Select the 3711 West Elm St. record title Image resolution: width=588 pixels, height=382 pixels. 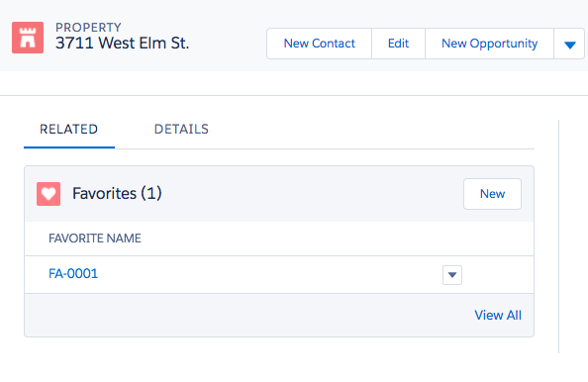click(x=122, y=44)
